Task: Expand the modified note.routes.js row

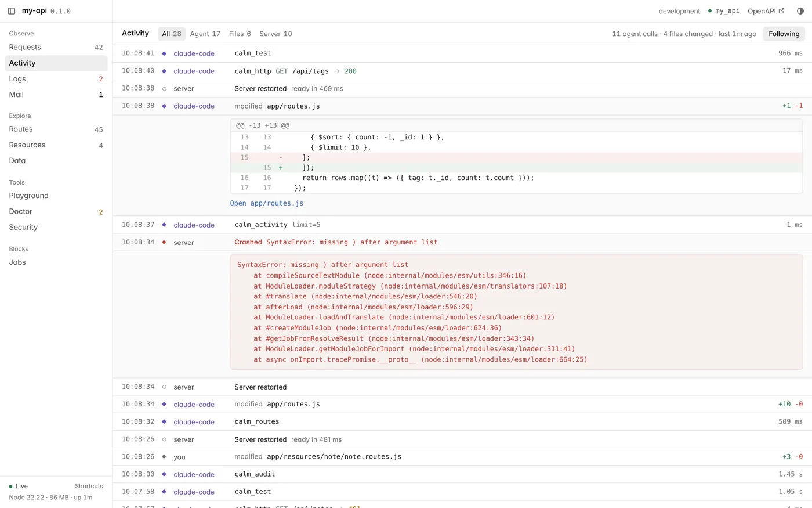Action: click(462, 456)
